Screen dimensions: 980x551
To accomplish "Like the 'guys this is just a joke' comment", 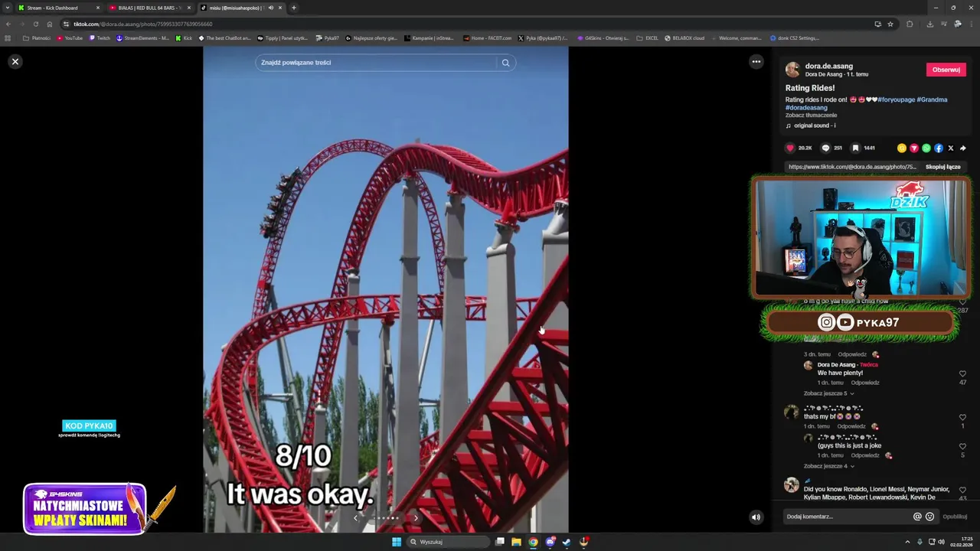I will [962, 446].
